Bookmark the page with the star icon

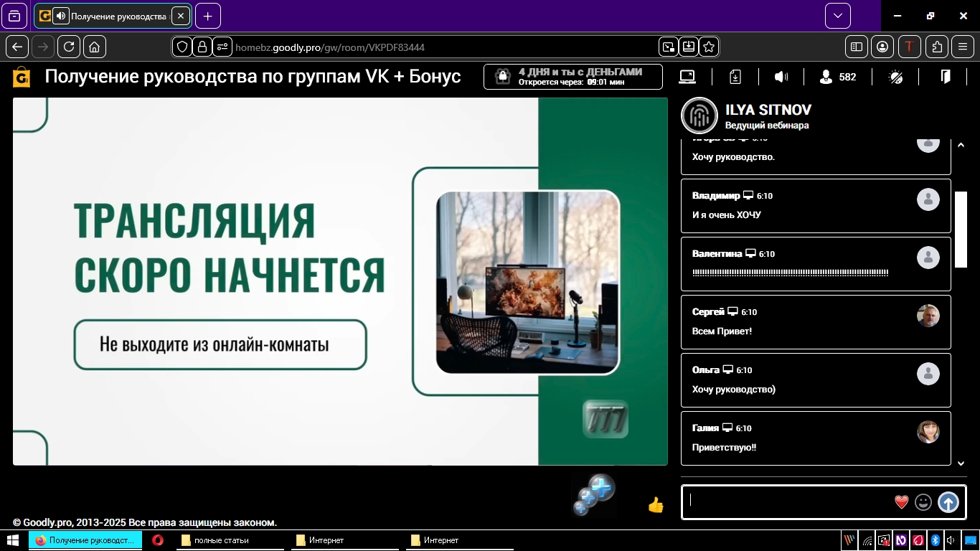708,47
